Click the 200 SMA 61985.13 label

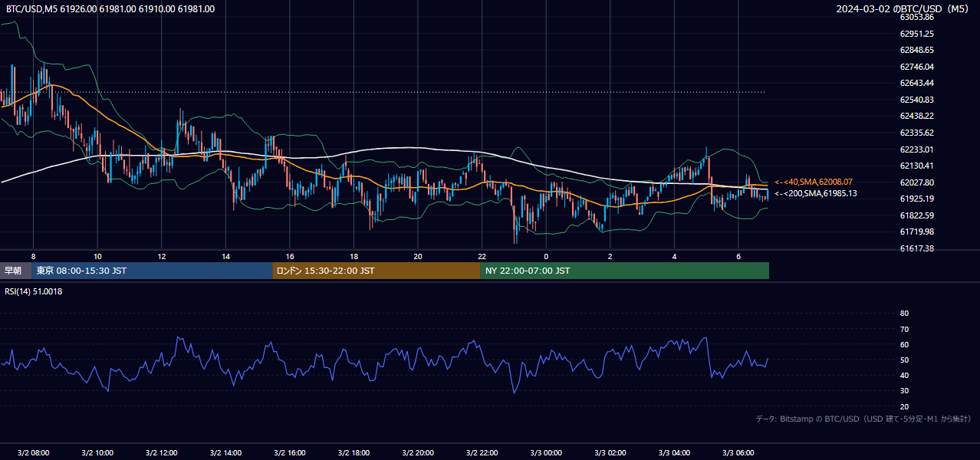(x=815, y=193)
